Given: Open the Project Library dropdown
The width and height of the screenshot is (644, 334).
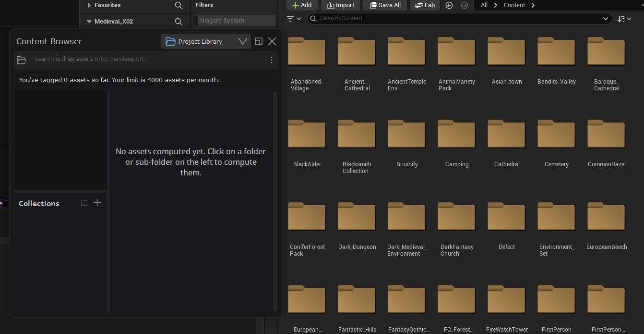Looking at the screenshot, I should coord(206,41).
